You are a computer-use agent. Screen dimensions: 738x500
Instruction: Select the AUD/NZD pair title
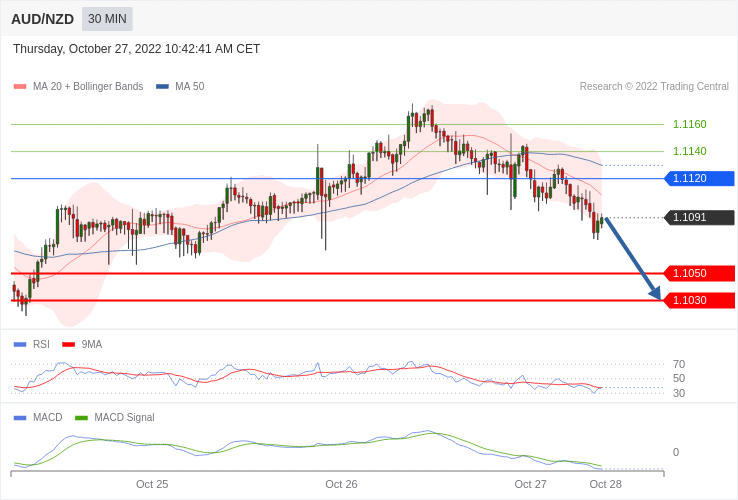[42, 19]
